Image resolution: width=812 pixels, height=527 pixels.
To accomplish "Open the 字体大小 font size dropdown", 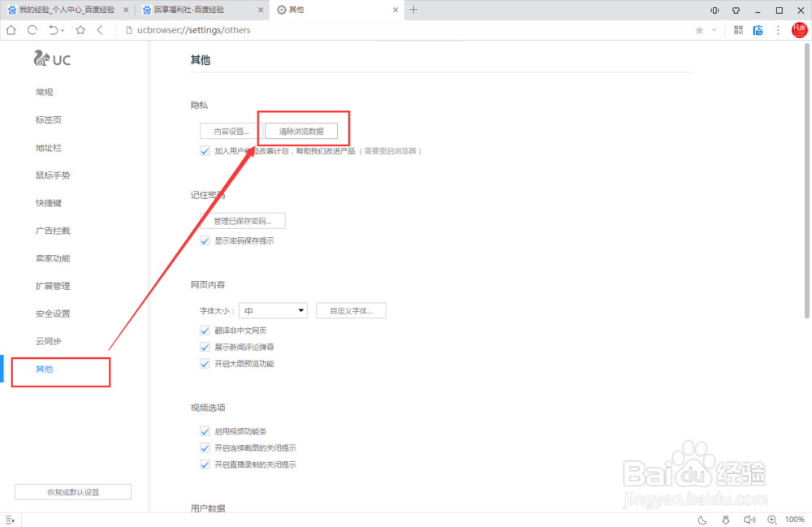I will (273, 310).
